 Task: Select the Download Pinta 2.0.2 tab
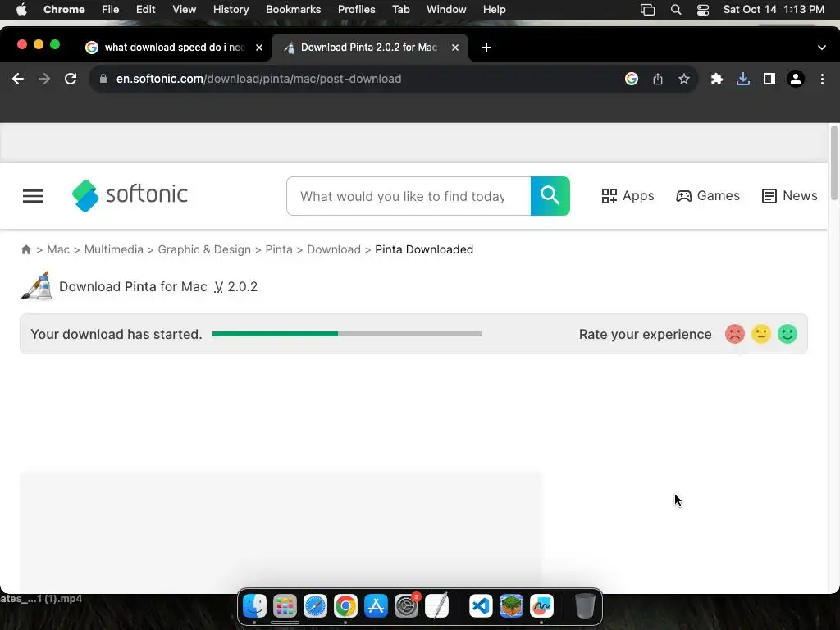370,48
